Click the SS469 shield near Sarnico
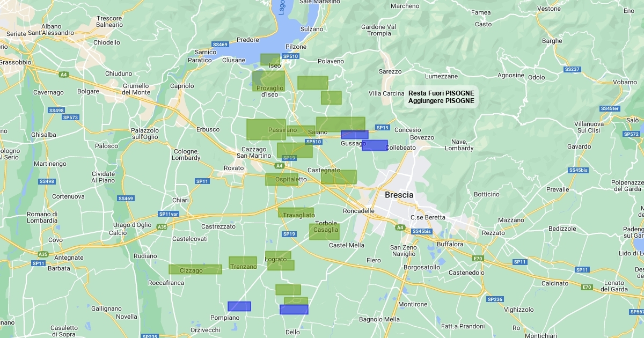The width and height of the screenshot is (644, 338). 220,45
